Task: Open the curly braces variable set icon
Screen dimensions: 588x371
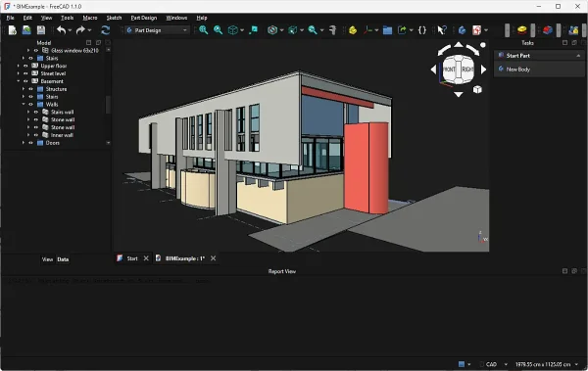Action: tap(422, 30)
